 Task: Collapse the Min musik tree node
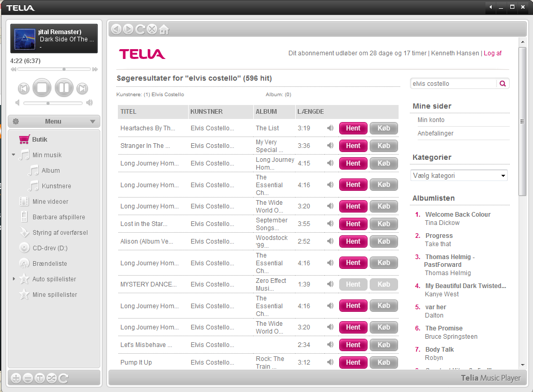(x=13, y=155)
